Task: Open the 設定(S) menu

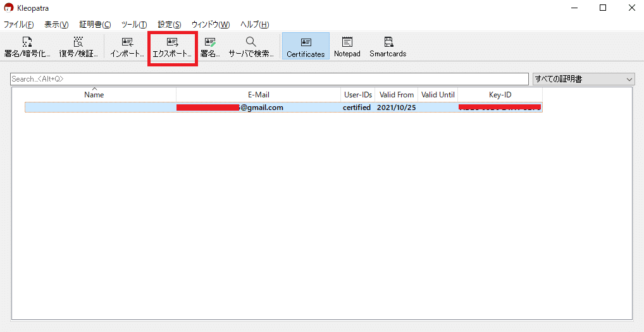Action: click(x=169, y=25)
